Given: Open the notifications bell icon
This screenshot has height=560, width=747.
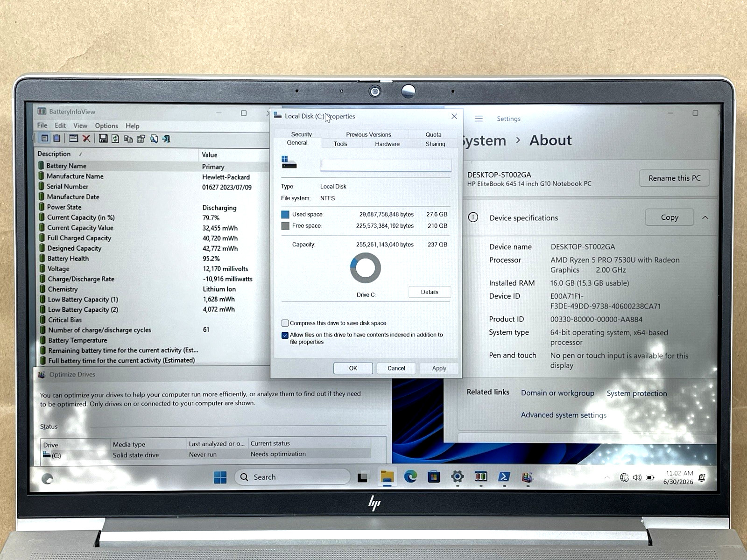Looking at the screenshot, I should pos(702,477).
